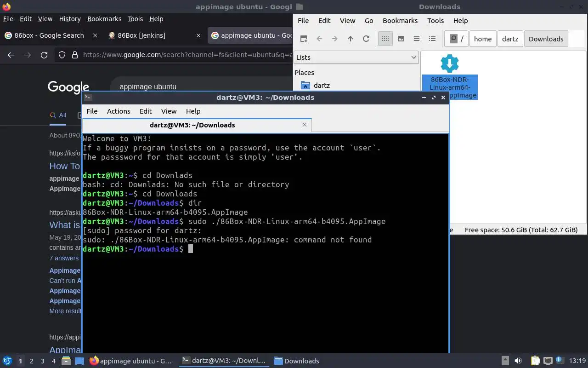The height and width of the screenshot is (368, 588).
Task: Click the Downloads path button
Action: [x=546, y=39]
